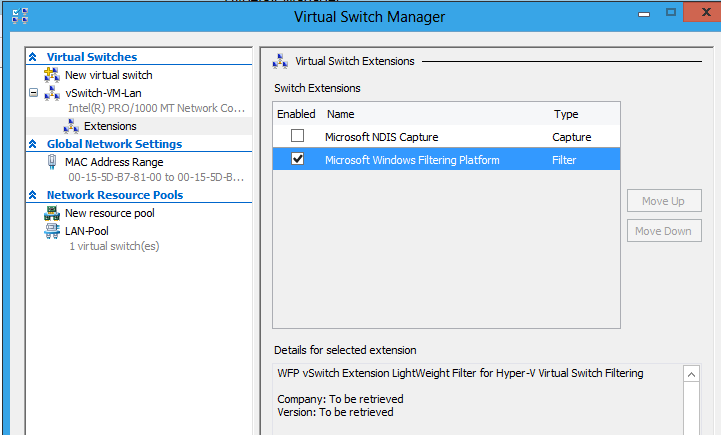Screen dimensions: 721x435
Task: Click the Move Down button
Action: point(664,230)
